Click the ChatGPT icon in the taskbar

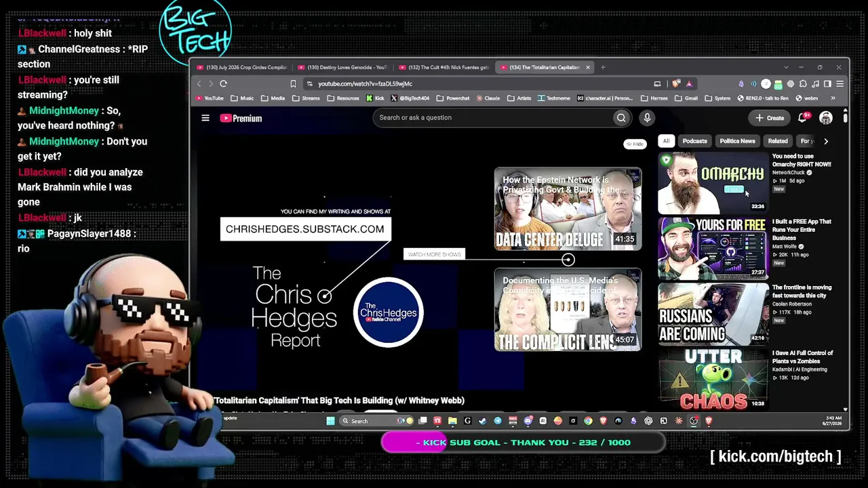[648, 421]
